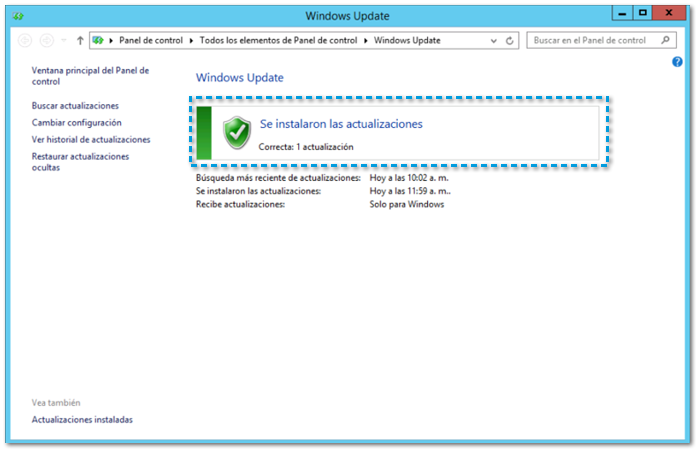Viewport: 699px width, 452px height.
Task: Expand arrow after 'Panel de control' breadcrumb
Action: click(191, 41)
